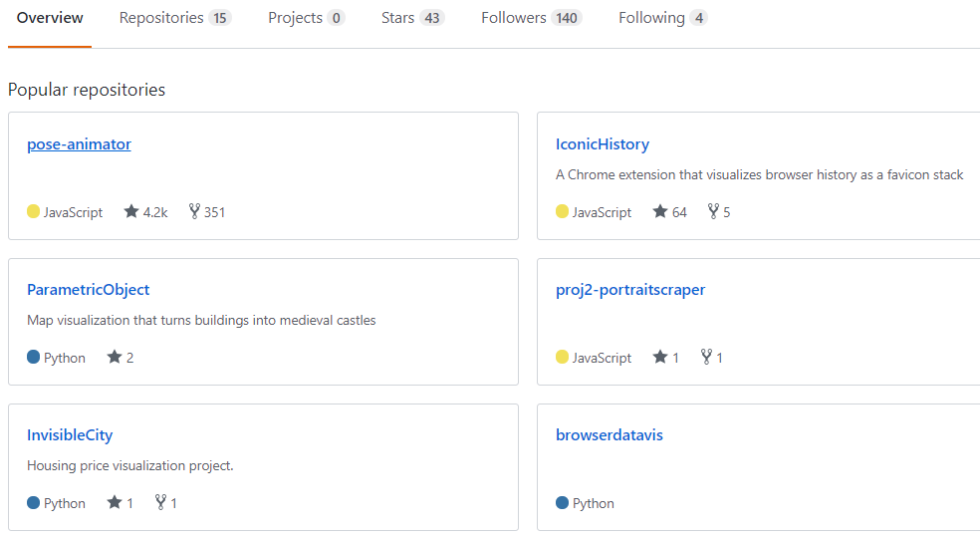
Task: Click the Popular repositories heading
Action: [x=87, y=90]
